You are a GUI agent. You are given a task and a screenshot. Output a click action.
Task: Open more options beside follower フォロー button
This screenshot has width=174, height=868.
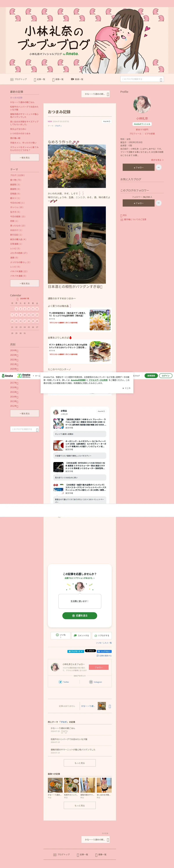[159, 203]
